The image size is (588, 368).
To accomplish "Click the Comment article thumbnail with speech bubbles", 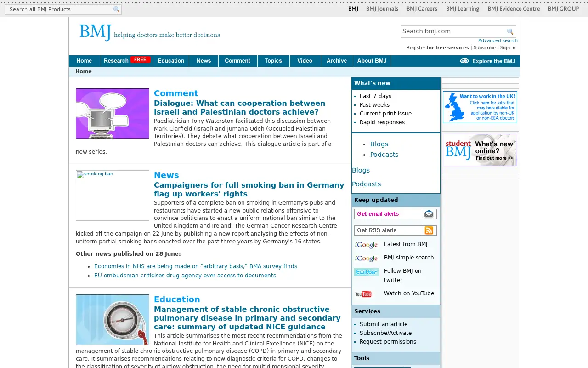I will coord(113,114).
